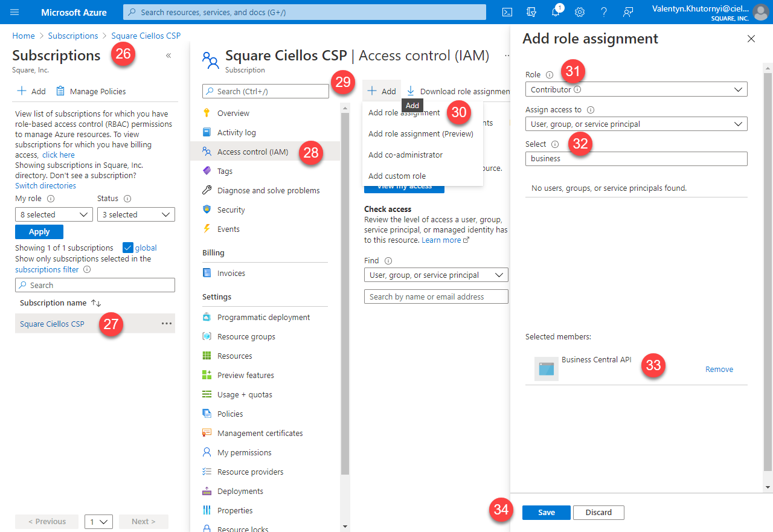Click Download role assignments
The image size is (773, 532).
[458, 91]
